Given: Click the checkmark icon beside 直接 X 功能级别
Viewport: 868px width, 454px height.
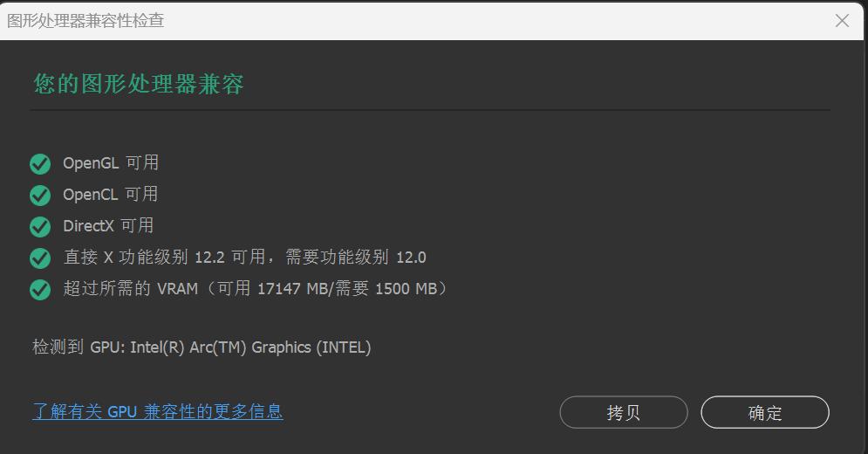Looking at the screenshot, I should click(x=40, y=258).
